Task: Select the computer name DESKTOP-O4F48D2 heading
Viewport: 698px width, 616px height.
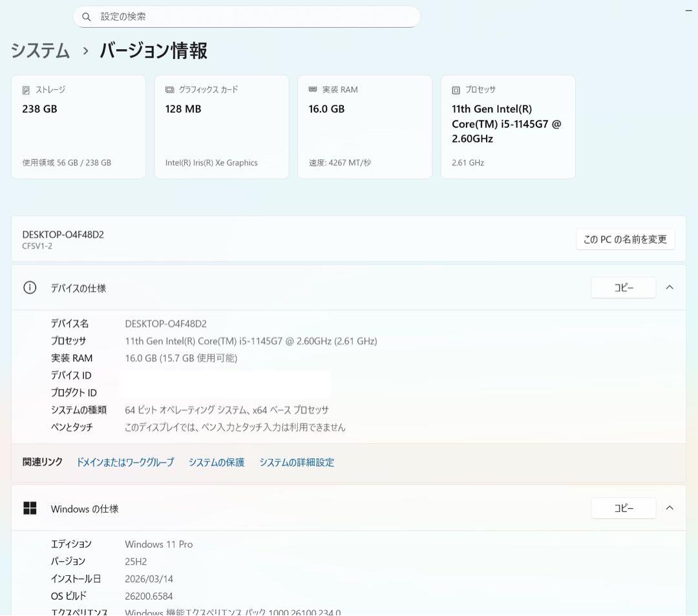Action: pos(63,235)
